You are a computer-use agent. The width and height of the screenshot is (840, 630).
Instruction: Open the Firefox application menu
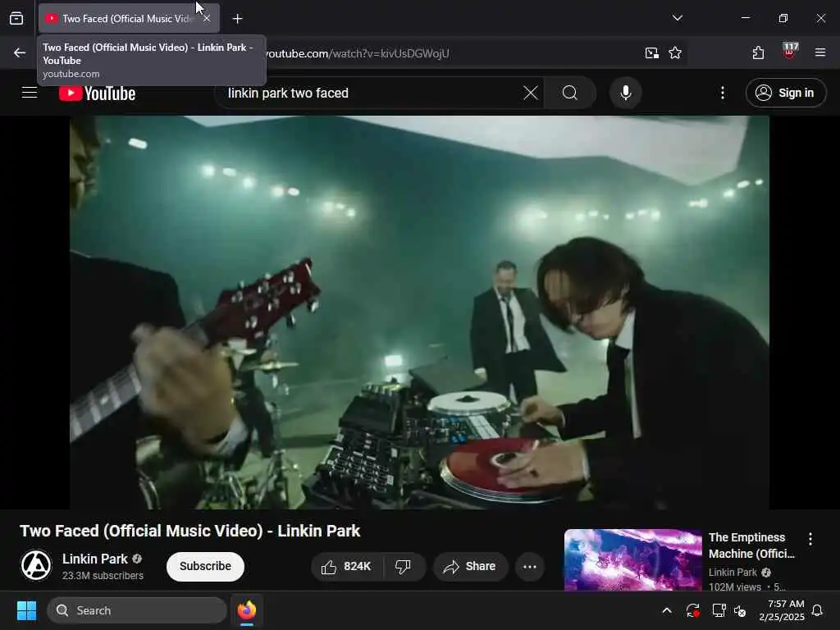(819, 52)
